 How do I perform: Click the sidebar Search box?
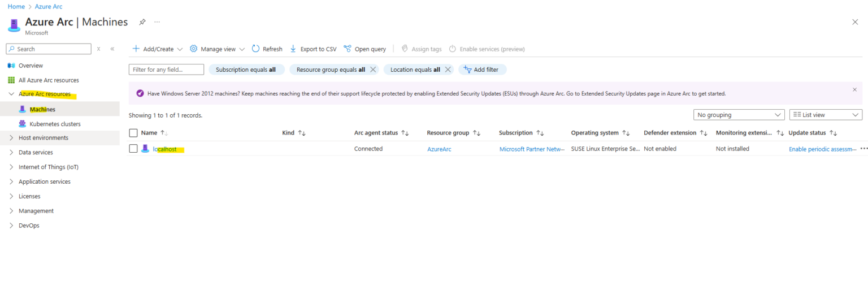(49, 49)
